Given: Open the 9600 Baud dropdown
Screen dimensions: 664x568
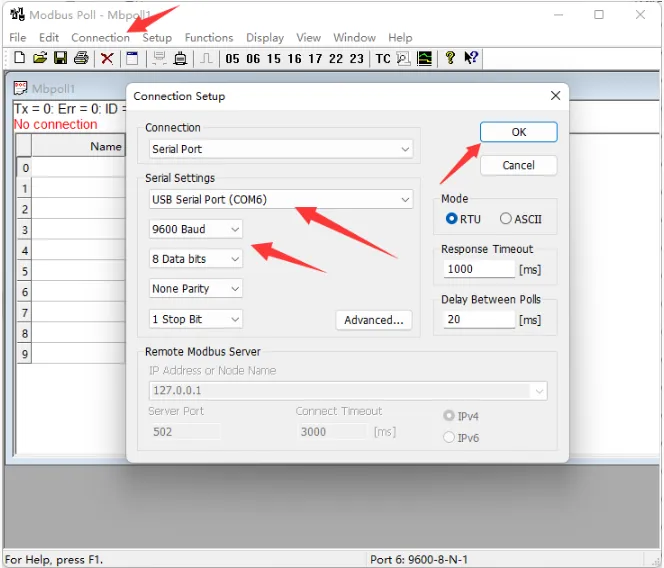Looking at the screenshot, I should 196,229.
